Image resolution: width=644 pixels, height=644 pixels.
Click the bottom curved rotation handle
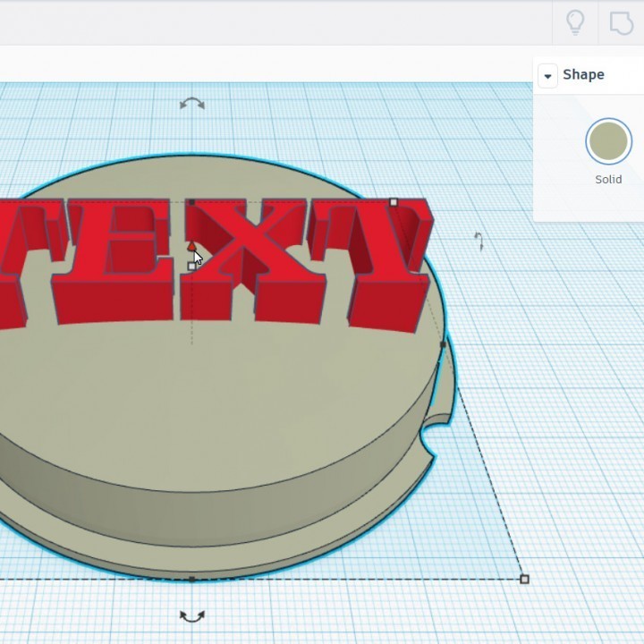191,616
